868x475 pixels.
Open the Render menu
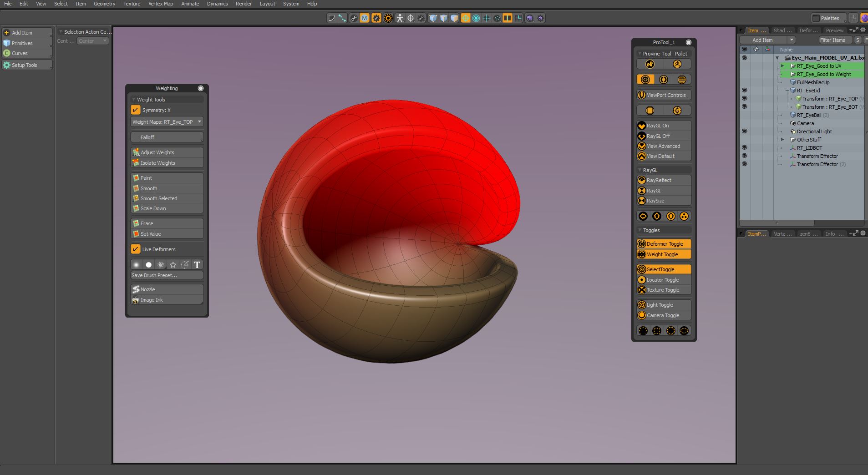[x=244, y=4]
